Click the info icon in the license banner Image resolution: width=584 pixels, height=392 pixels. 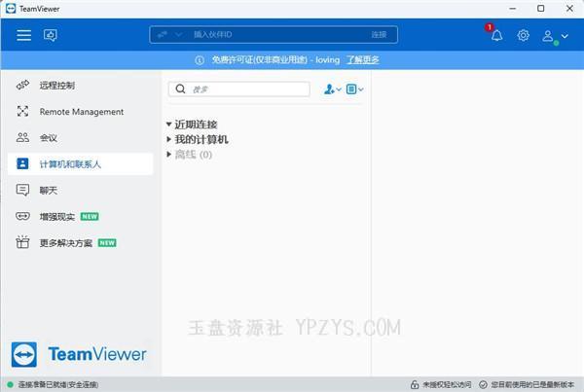tap(200, 60)
